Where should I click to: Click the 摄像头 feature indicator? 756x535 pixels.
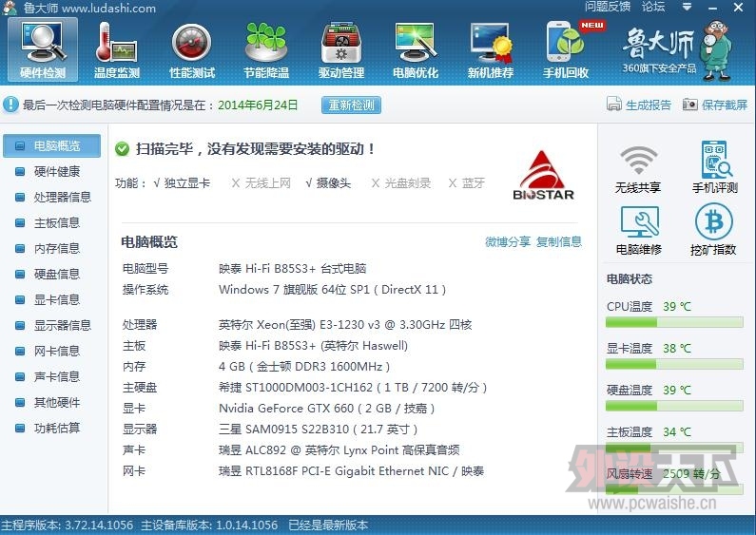[328, 183]
